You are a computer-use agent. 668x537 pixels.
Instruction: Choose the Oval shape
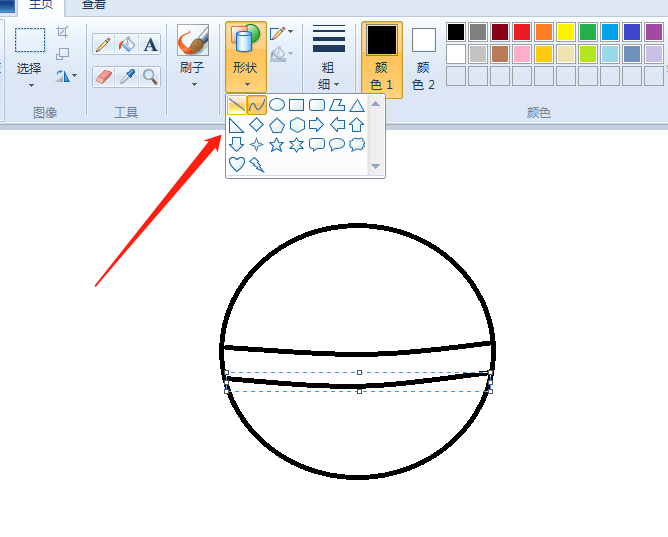pyautogui.click(x=277, y=105)
